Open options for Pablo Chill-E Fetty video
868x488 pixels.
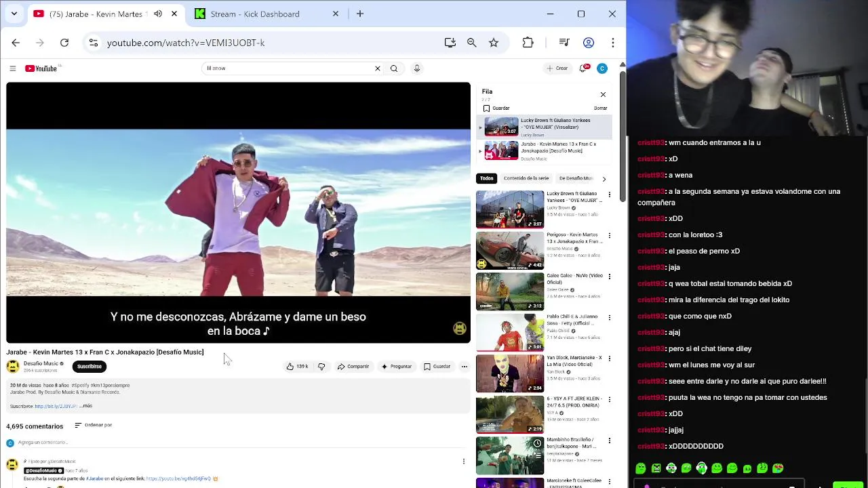tap(609, 317)
